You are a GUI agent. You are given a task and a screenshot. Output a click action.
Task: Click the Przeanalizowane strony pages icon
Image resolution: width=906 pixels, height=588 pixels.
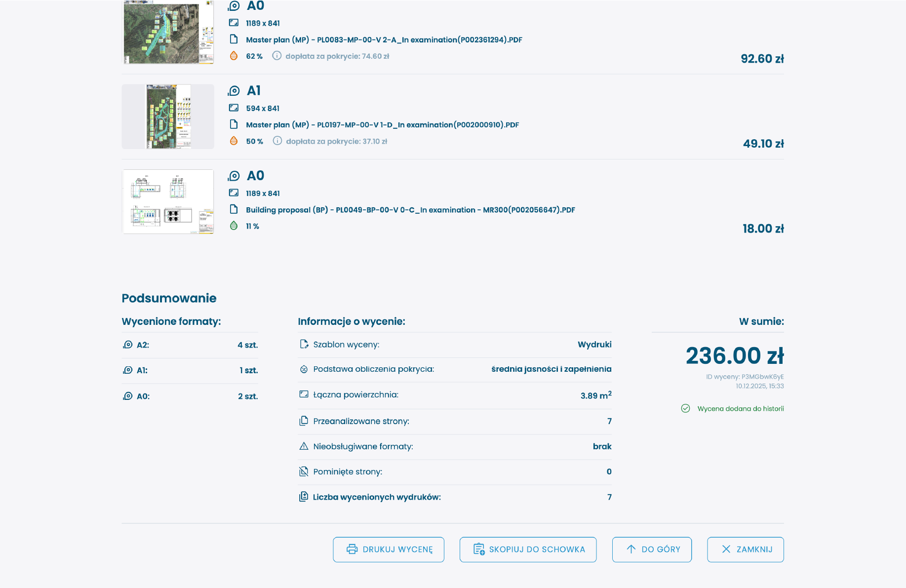[x=303, y=421]
